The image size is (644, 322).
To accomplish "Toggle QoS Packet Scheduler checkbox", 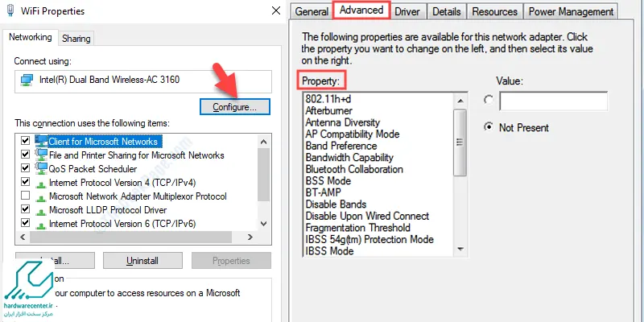I will [26, 168].
